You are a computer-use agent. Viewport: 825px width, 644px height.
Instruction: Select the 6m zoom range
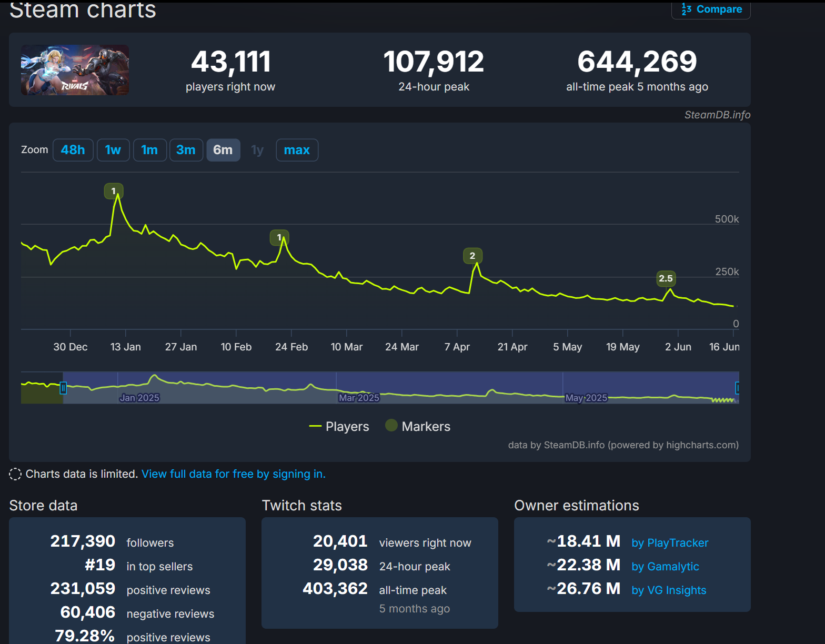[x=223, y=150]
